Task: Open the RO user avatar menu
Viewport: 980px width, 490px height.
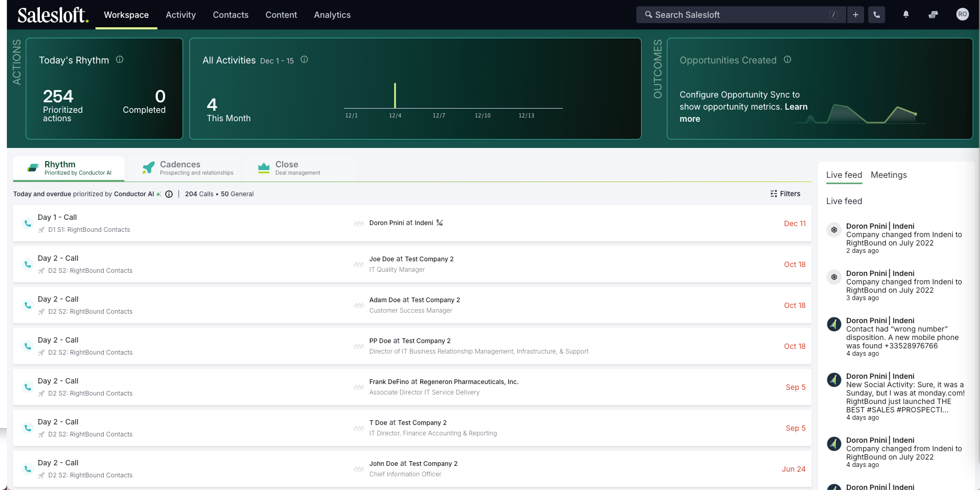Action: click(962, 14)
